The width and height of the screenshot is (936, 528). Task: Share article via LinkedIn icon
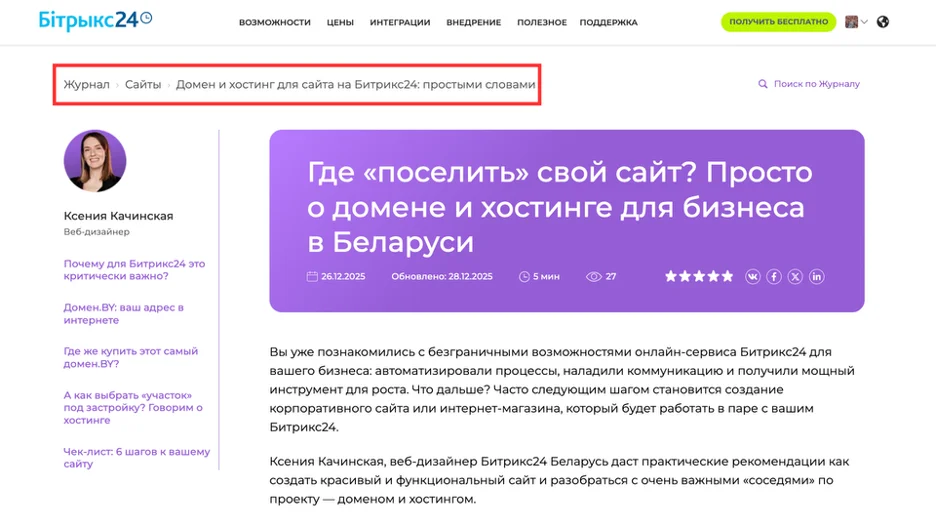[x=817, y=277]
